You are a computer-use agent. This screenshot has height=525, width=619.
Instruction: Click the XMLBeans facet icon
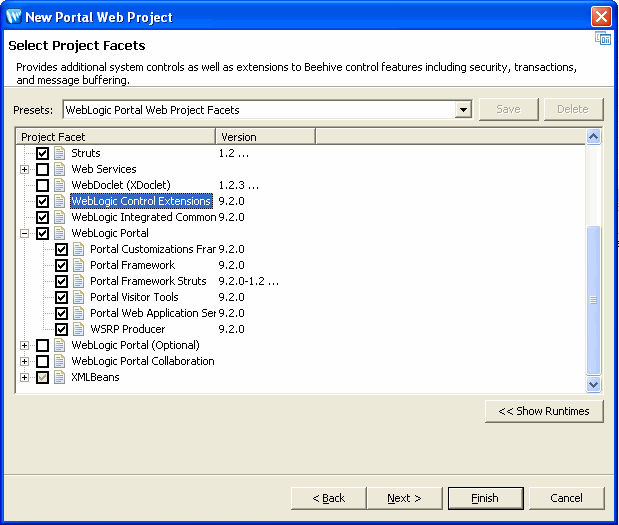pos(59,377)
